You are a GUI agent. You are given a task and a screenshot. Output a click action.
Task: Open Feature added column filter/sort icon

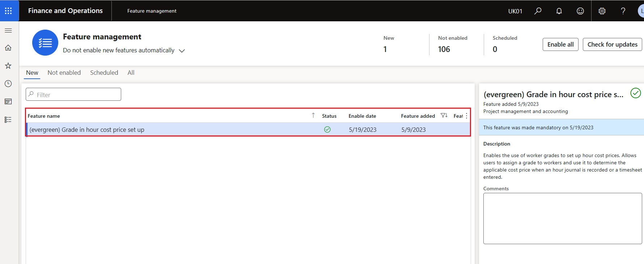coord(444,116)
